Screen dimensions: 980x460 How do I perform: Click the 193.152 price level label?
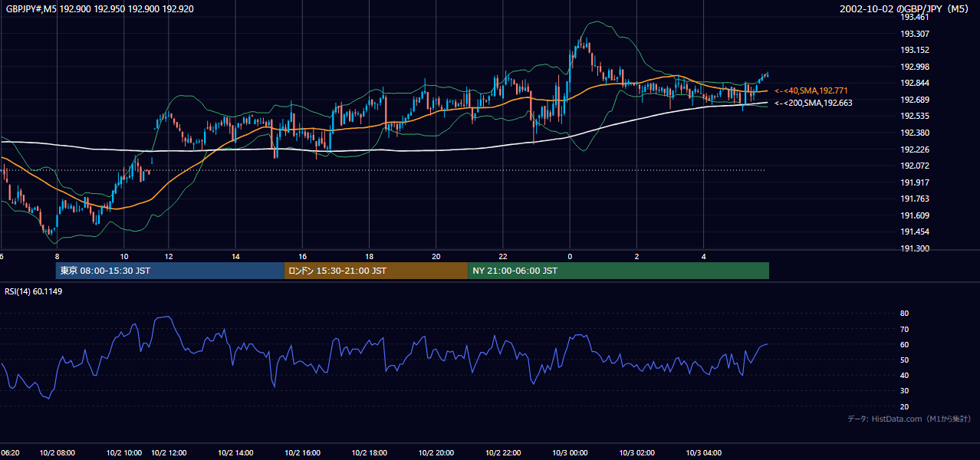[914, 50]
